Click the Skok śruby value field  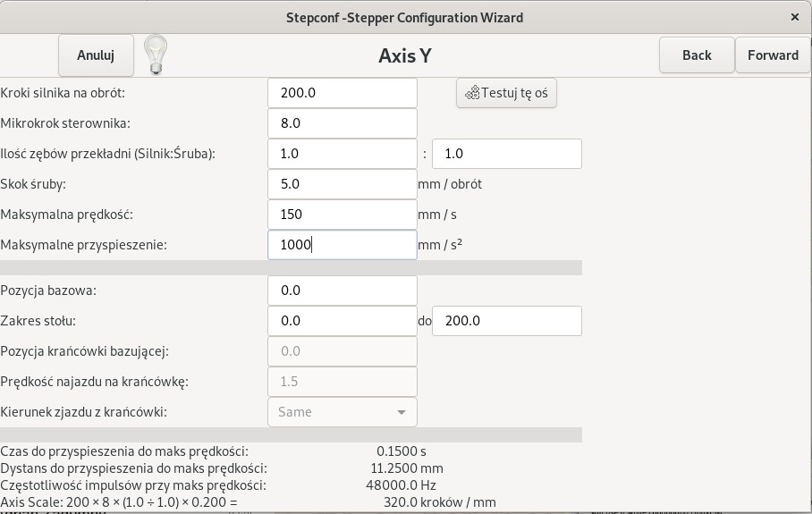click(343, 184)
